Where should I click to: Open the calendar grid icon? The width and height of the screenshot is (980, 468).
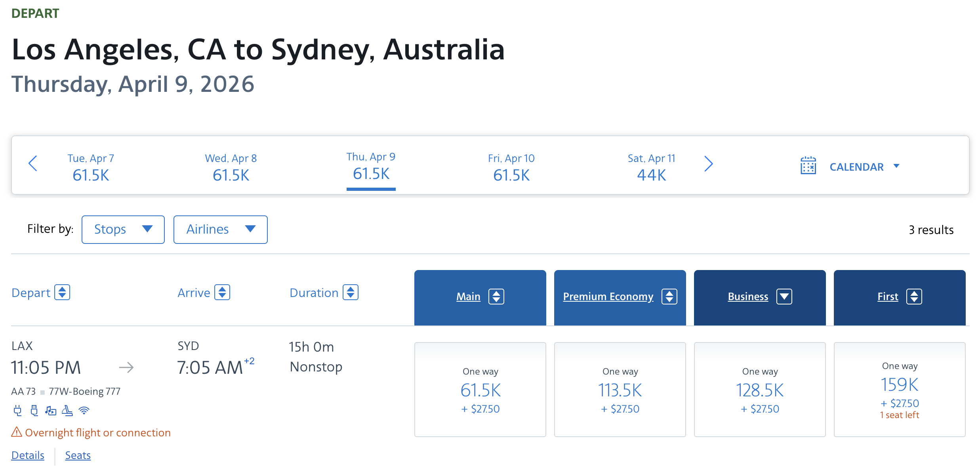[808, 166]
